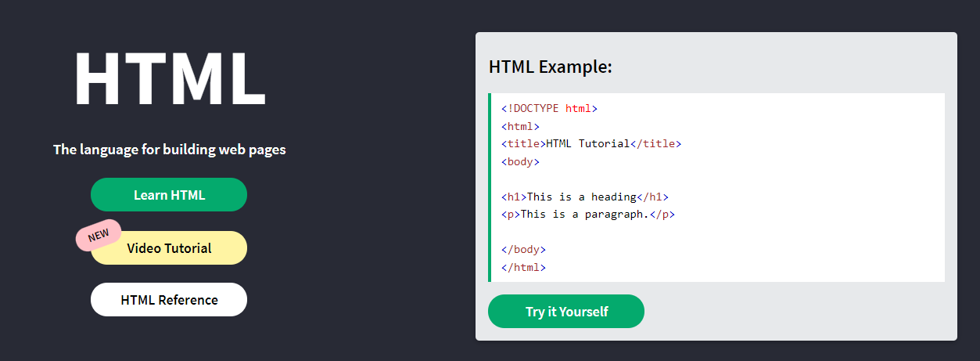This screenshot has height=361, width=980.
Task: Open the yellow Video Tutorial button
Action: pos(169,248)
